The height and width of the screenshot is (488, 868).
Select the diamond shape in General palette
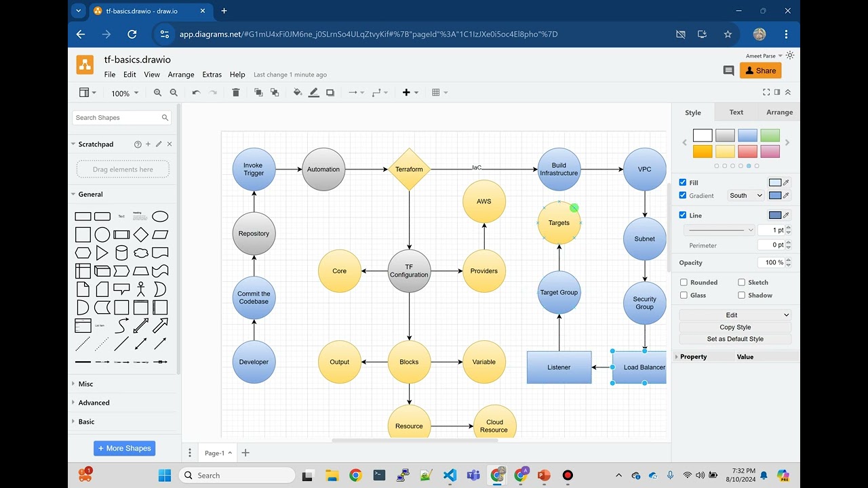pyautogui.click(x=141, y=235)
